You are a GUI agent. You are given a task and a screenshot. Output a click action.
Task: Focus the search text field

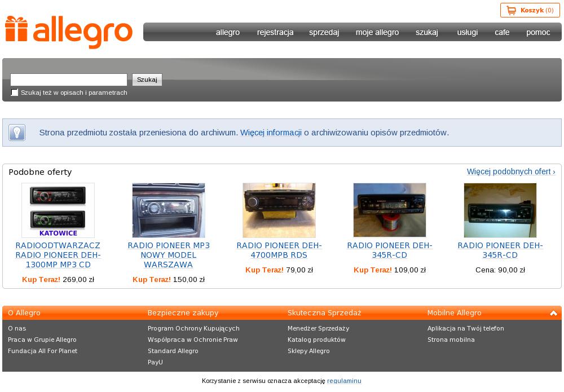coord(69,80)
